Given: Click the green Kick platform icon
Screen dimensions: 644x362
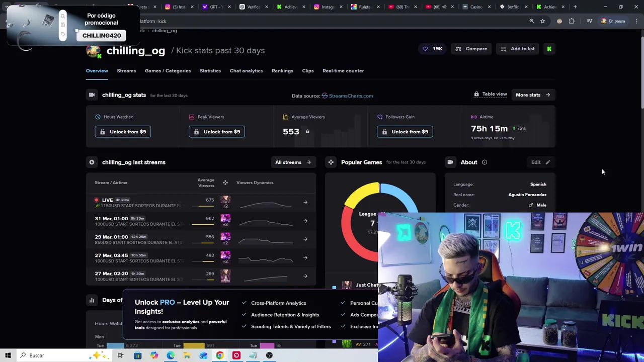Looking at the screenshot, I should coord(549,49).
